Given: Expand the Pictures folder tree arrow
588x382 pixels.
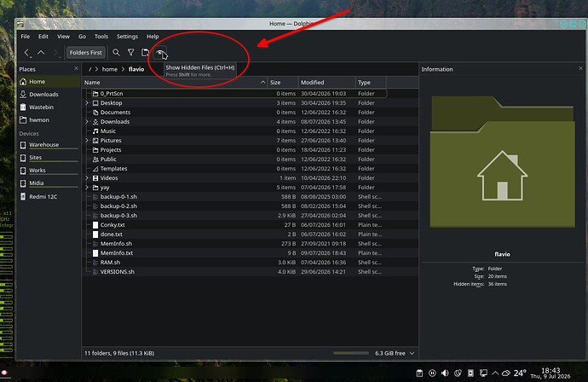Looking at the screenshot, I should (x=87, y=141).
